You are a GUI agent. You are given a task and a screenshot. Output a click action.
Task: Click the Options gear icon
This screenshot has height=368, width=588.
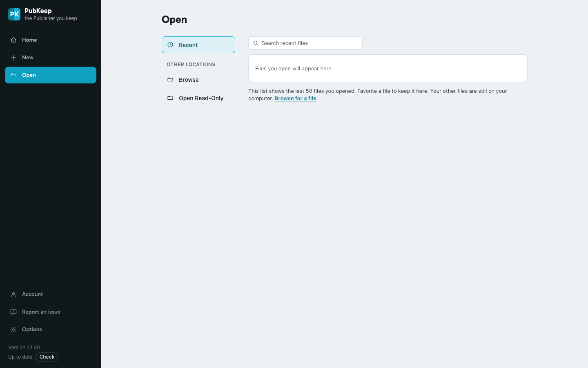13,330
